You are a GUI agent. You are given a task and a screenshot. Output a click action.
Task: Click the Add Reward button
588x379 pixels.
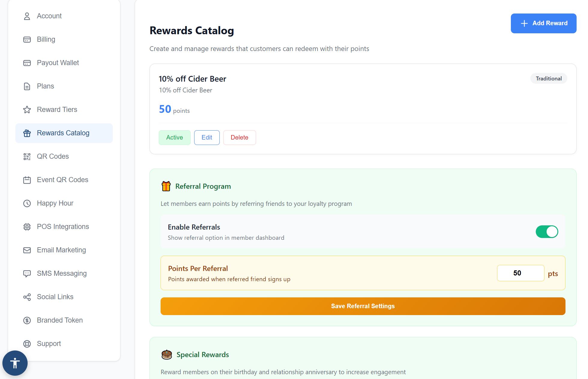coord(544,23)
